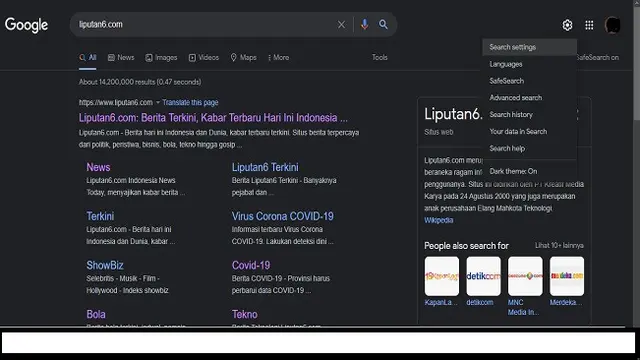Click the About 14,200,000 results text
The image size is (640, 360).
pos(140,82)
